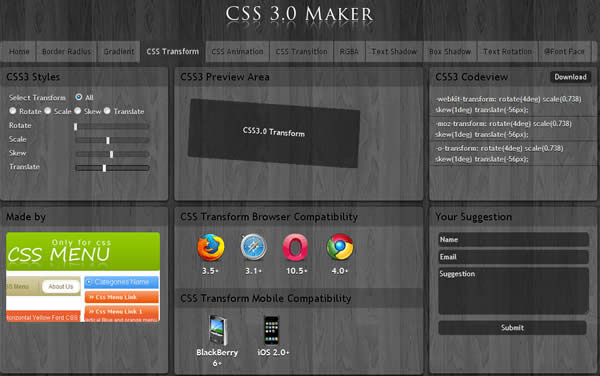
Task: Switch to the @Font Face tab
Action: 564,52
